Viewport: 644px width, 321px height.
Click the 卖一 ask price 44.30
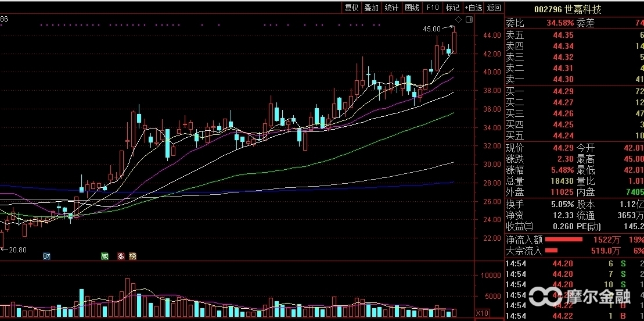tap(563, 80)
